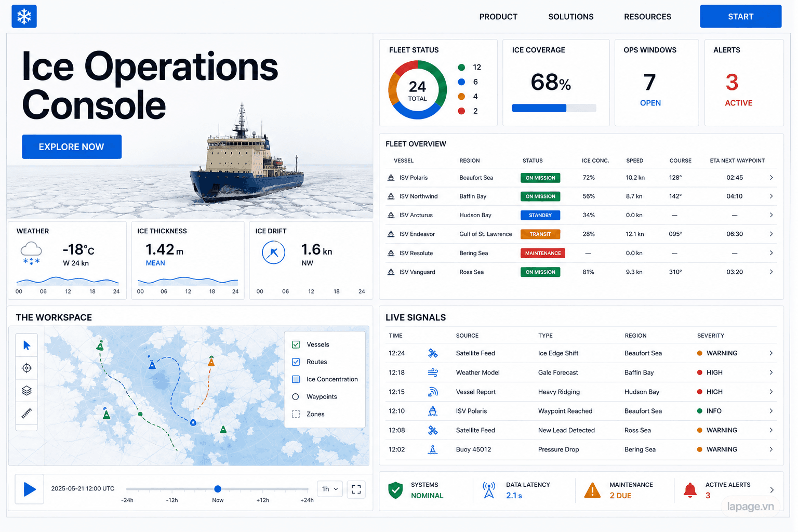Click the broadcast icon for Vessel Report
This screenshot has width=798, height=532.
coord(432,392)
